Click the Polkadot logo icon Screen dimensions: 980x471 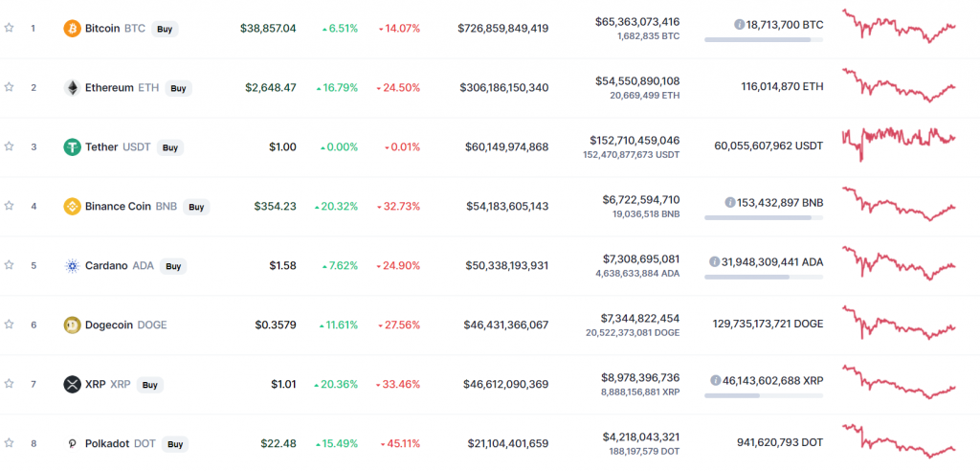click(72, 443)
